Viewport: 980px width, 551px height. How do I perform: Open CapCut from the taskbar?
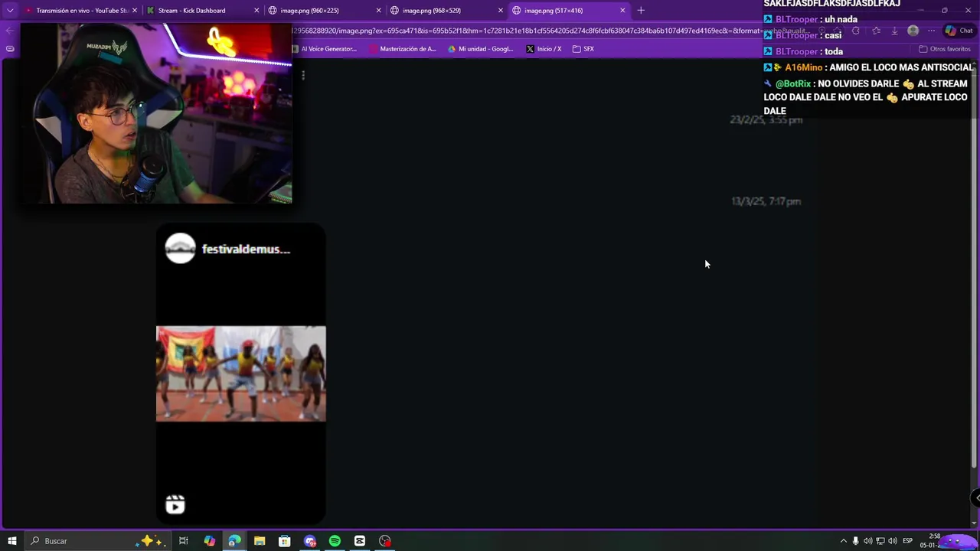[360, 541]
